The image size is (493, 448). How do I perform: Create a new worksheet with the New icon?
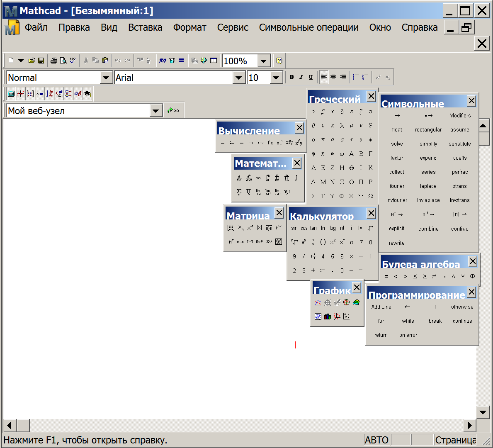11,61
